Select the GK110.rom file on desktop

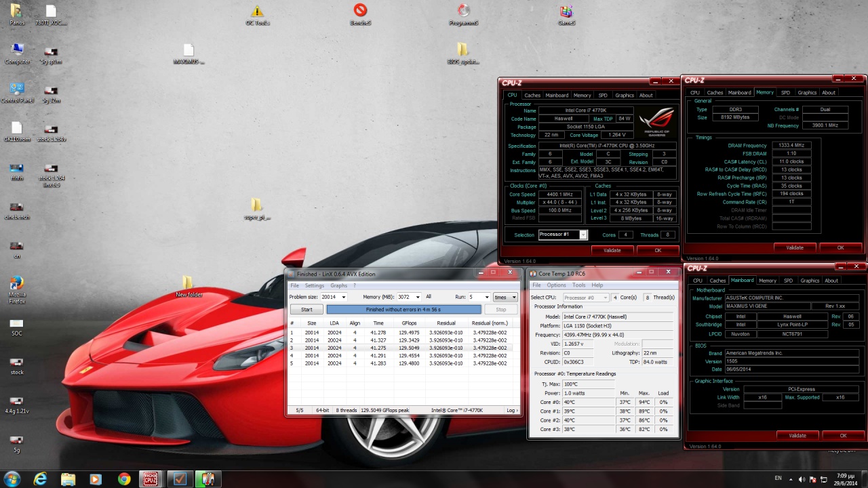[x=17, y=131]
